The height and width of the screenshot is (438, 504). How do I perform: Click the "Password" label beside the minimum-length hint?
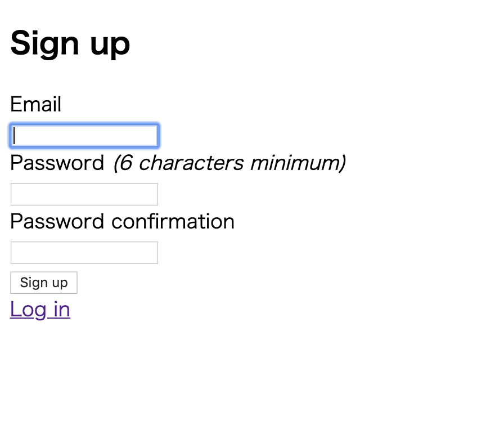pyautogui.click(x=57, y=163)
